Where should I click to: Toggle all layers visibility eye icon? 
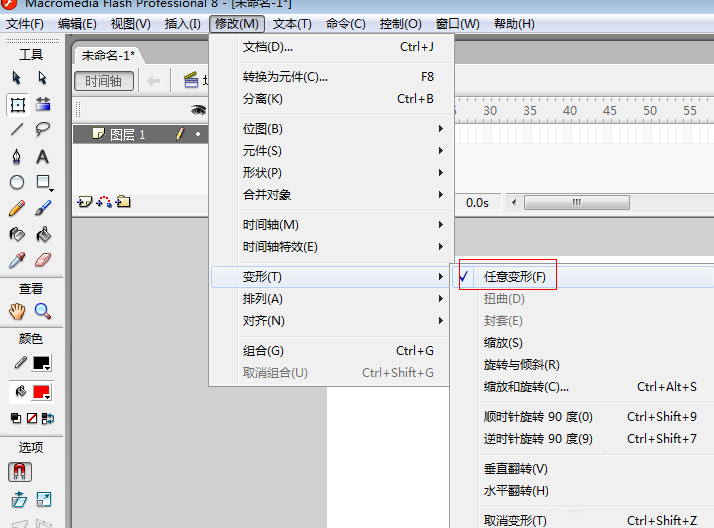(198, 110)
